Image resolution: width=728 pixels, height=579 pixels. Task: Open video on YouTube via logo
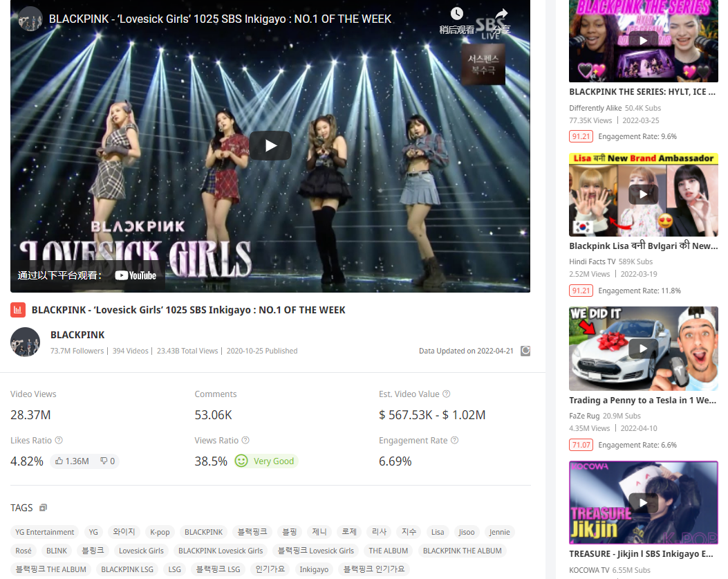136,275
